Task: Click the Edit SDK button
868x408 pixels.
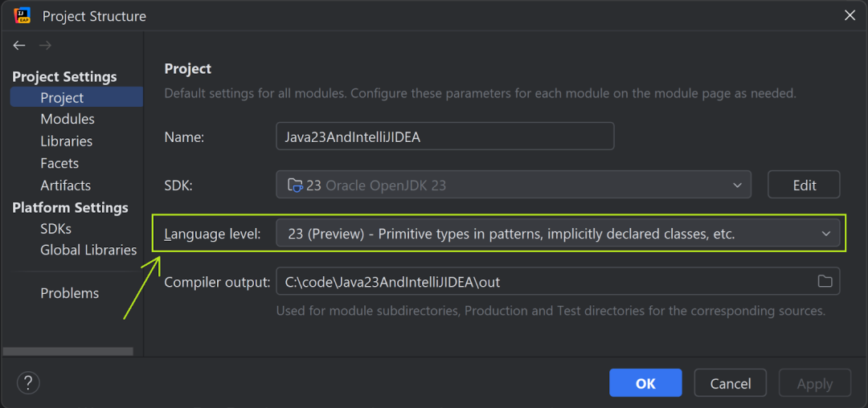Action: 804,185
